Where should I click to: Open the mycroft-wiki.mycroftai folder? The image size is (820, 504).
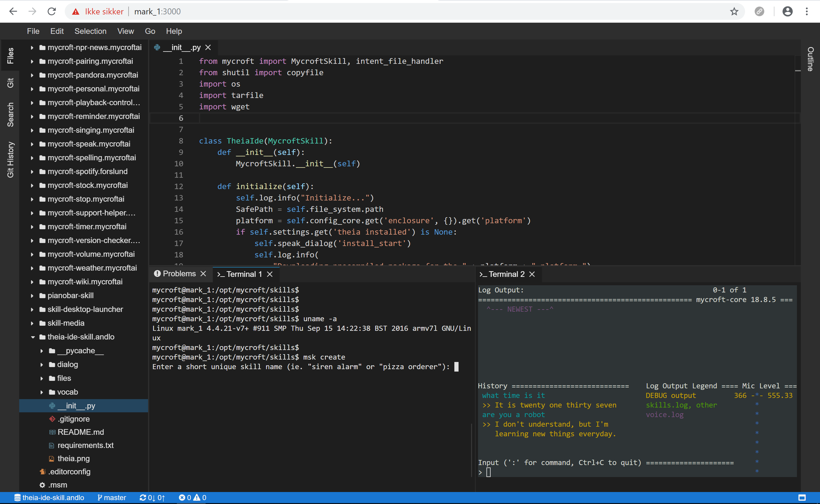pos(85,282)
